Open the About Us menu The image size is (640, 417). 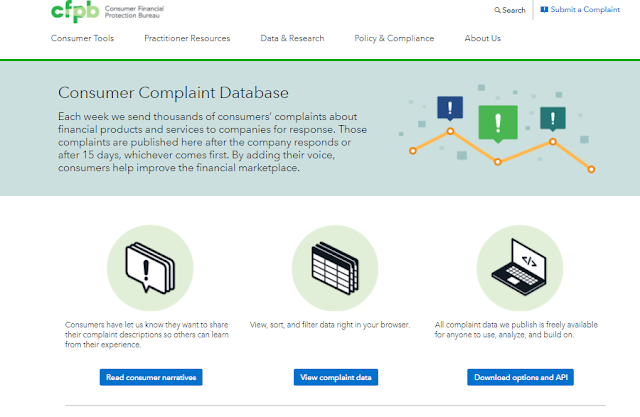[x=482, y=38]
